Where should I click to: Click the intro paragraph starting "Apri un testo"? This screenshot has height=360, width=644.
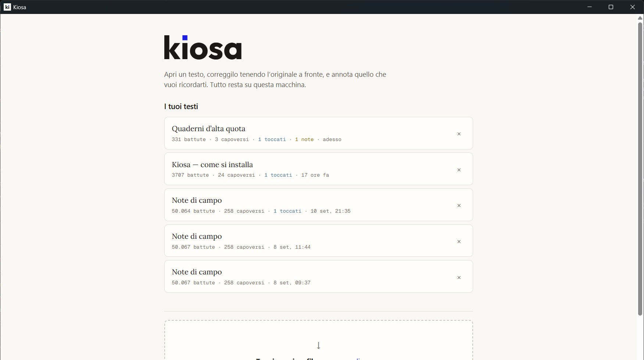(x=275, y=80)
